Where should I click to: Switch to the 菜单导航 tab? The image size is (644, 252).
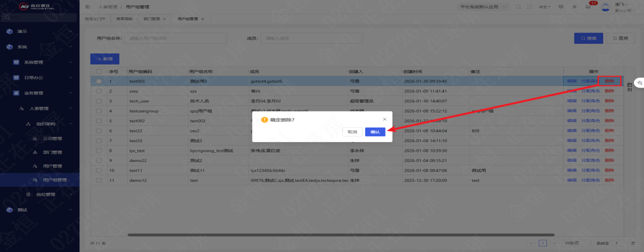tap(124, 19)
